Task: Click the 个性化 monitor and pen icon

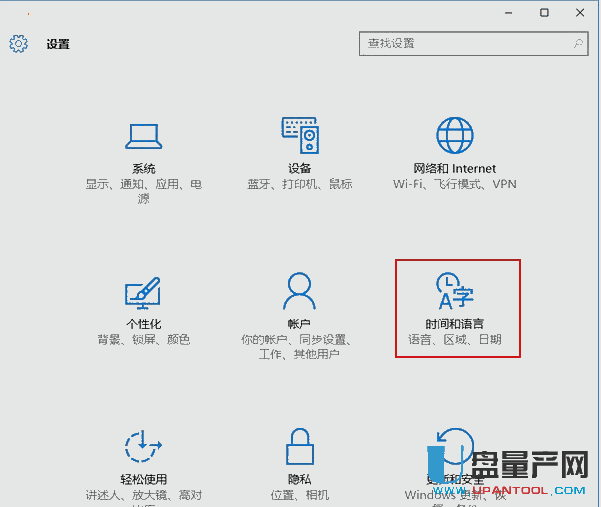Action: coord(143,291)
